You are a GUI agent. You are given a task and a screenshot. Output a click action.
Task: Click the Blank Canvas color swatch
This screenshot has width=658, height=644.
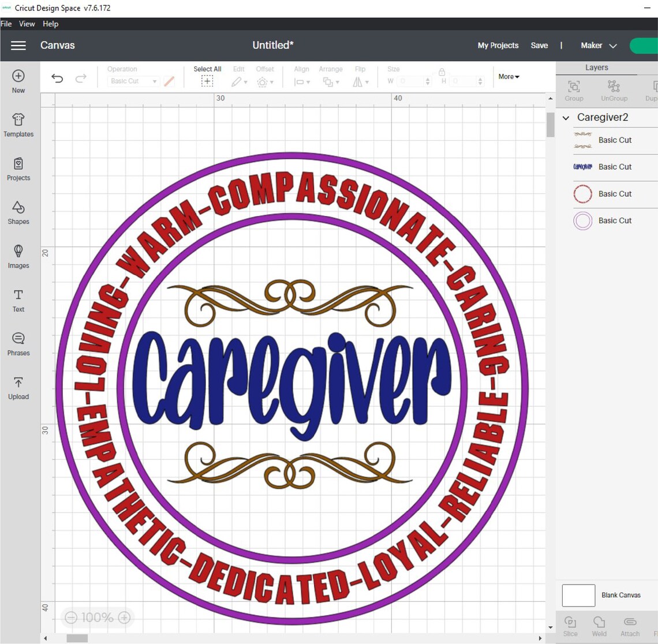pyautogui.click(x=578, y=595)
